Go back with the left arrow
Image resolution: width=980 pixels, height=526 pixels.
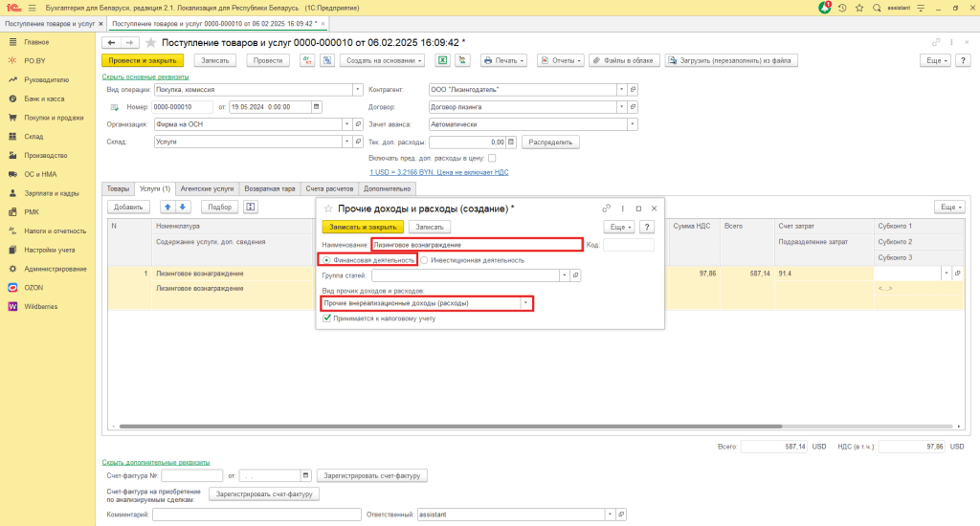[111, 42]
